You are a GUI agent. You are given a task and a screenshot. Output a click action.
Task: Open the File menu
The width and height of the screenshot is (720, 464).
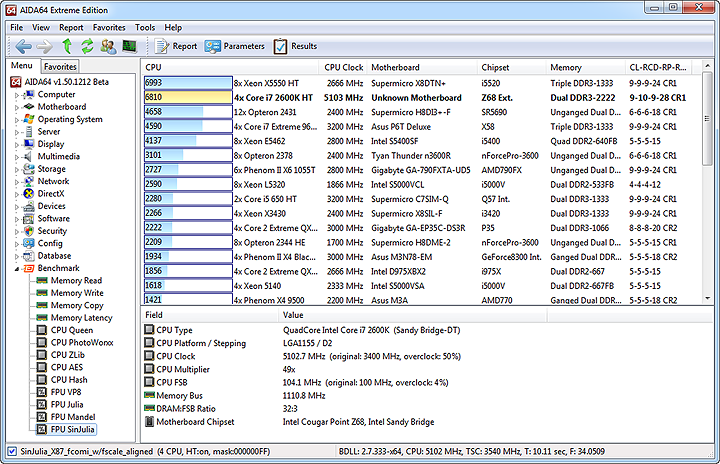click(17, 28)
